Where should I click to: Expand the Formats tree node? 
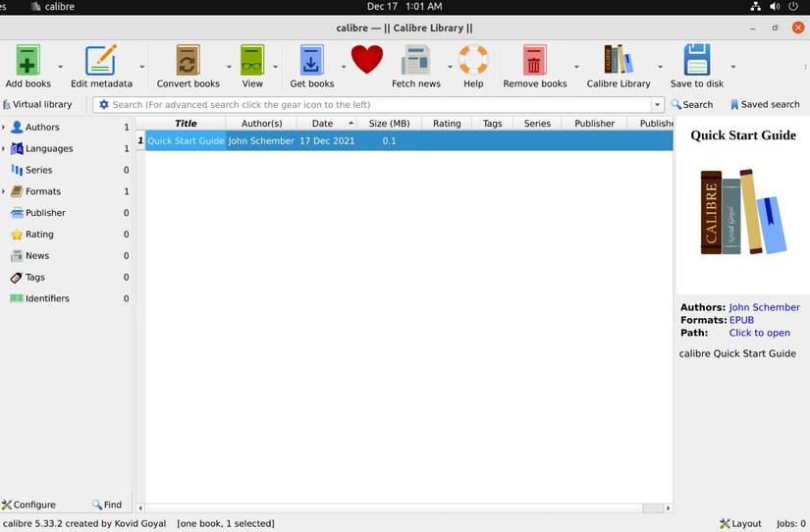[x=4, y=191]
